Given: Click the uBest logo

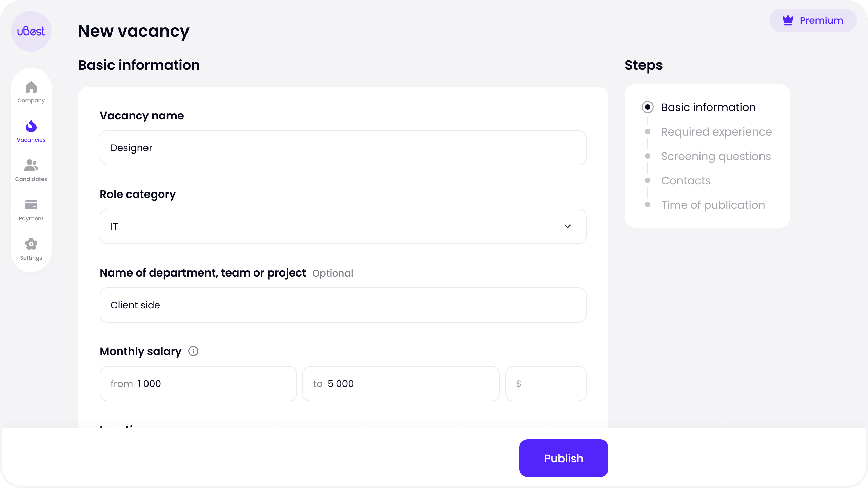Looking at the screenshot, I should (x=31, y=31).
